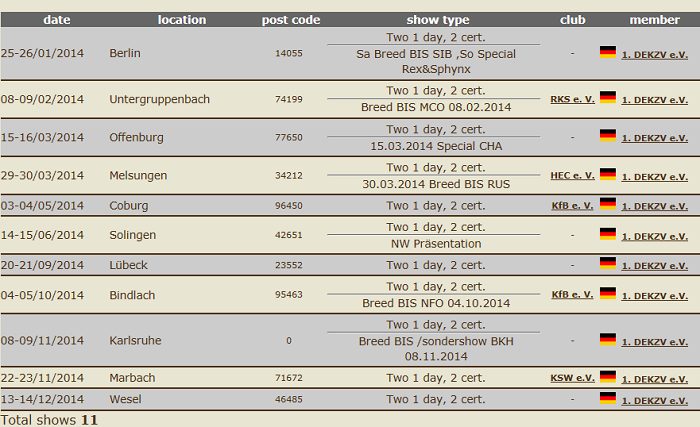Click the date column header
700x427 pixels.
[57, 20]
